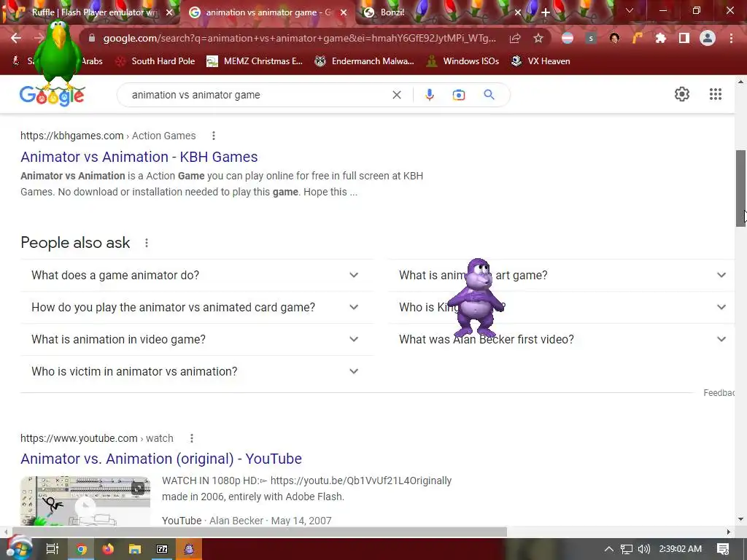Click the YouTube video thumbnail
747x560 pixels.
[85, 501]
